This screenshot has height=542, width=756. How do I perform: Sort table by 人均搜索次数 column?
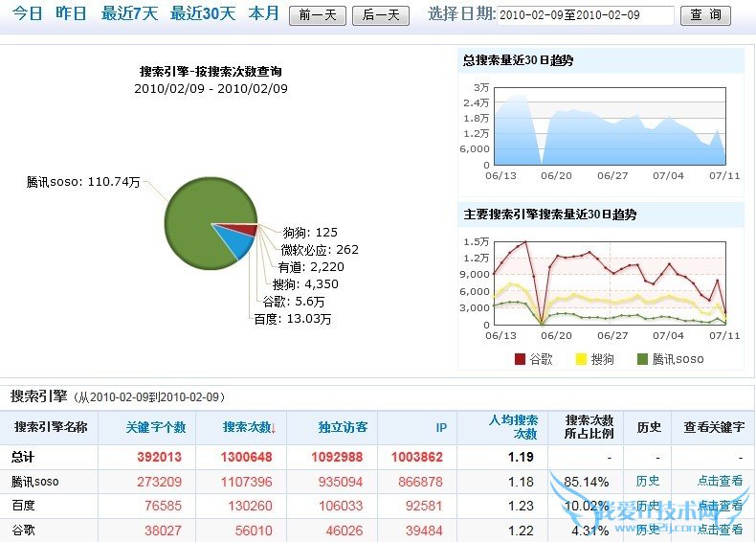coord(513,427)
